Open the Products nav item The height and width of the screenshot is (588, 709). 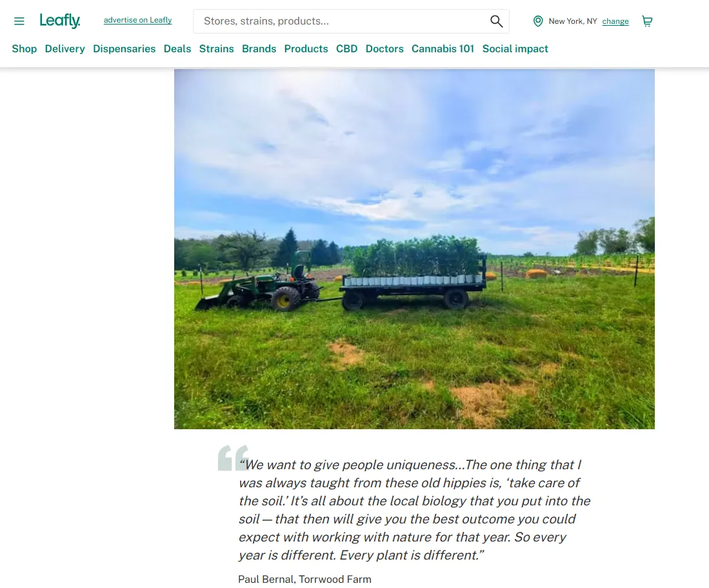pyautogui.click(x=306, y=49)
